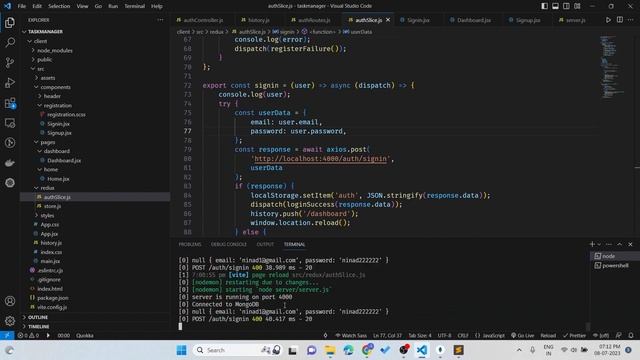Viewport: 640px width, 360px height.
Task: Click the CRLF end-of-line selector
Action: [463, 336]
